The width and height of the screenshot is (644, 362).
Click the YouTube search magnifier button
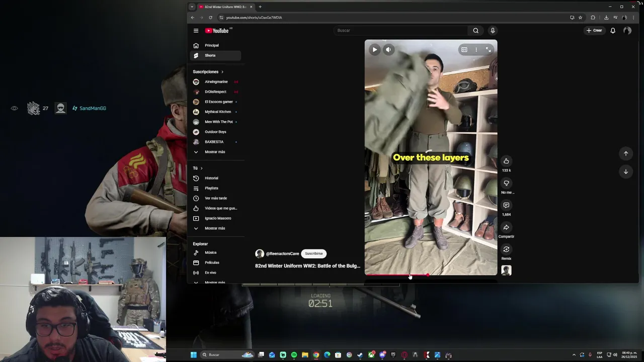[x=475, y=31]
